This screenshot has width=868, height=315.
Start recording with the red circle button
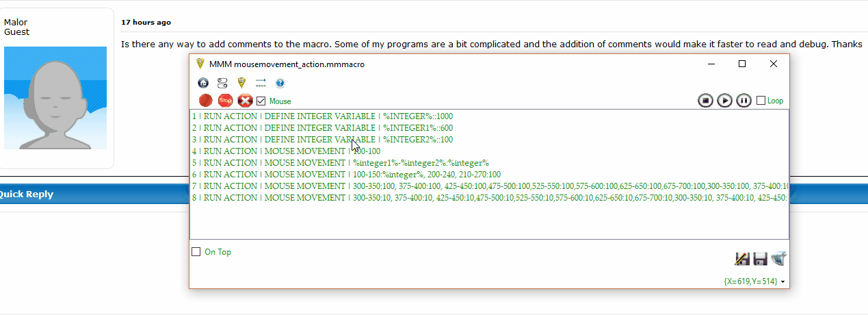coord(206,101)
